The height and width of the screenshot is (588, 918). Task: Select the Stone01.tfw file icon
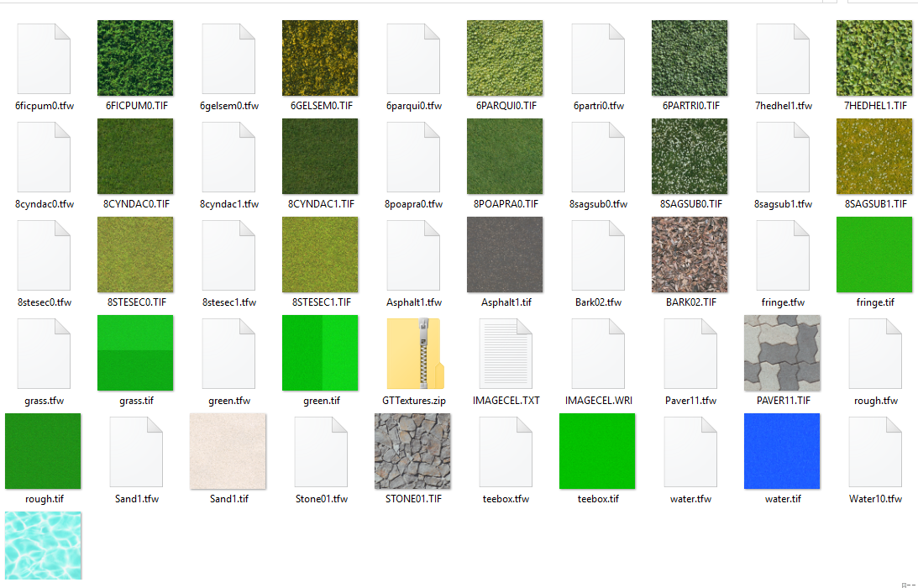pyautogui.click(x=320, y=451)
